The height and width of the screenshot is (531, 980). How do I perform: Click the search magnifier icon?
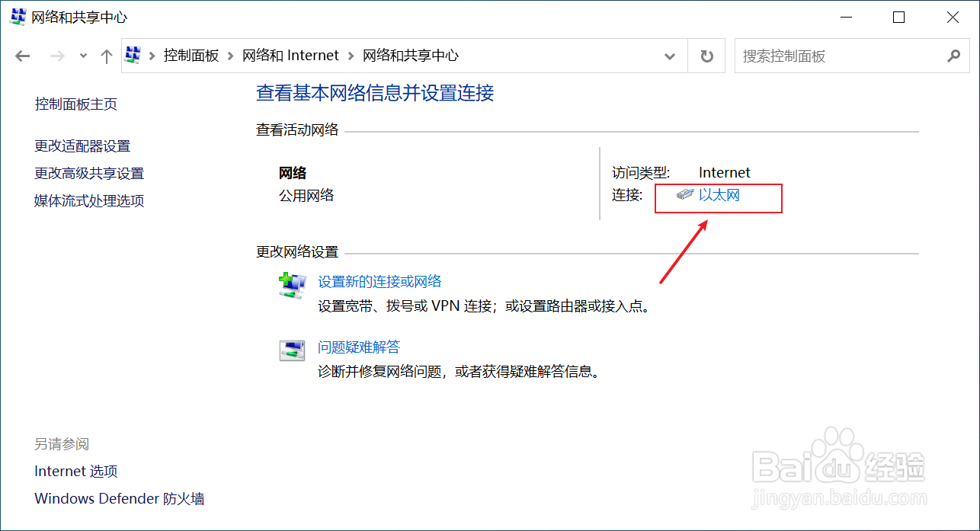[x=953, y=56]
